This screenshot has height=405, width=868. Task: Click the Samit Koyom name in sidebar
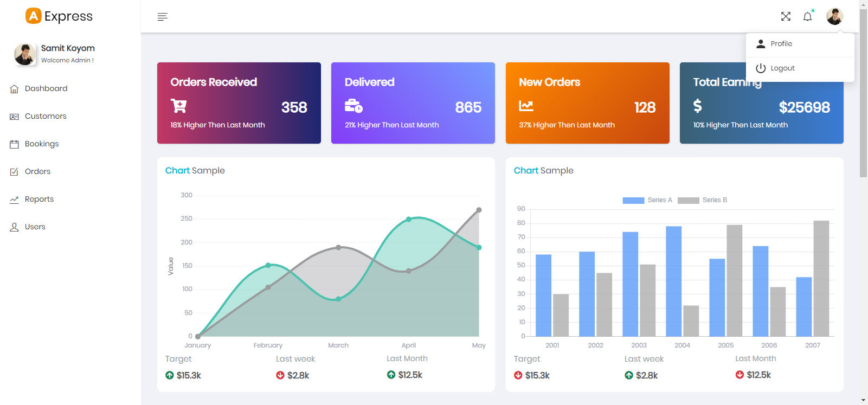coord(68,48)
